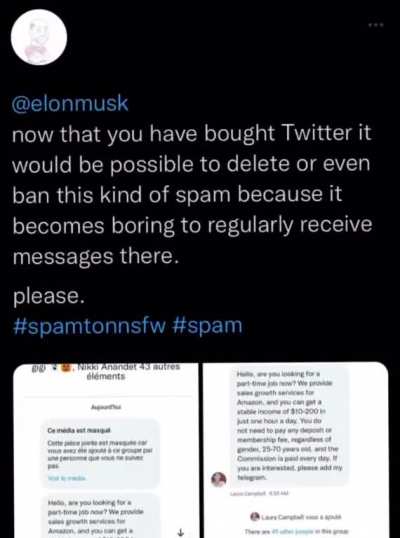
Task: Open the @elonmusk mention
Action: (70, 104)
